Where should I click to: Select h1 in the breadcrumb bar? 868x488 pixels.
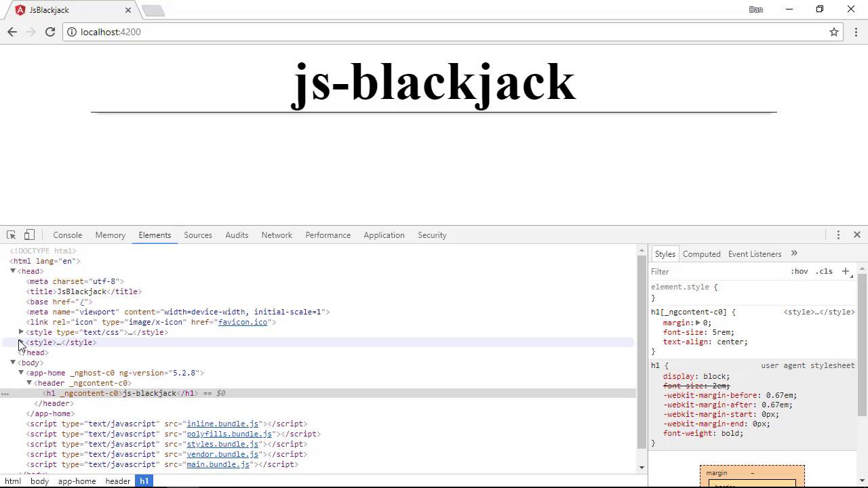coord(144,481)
